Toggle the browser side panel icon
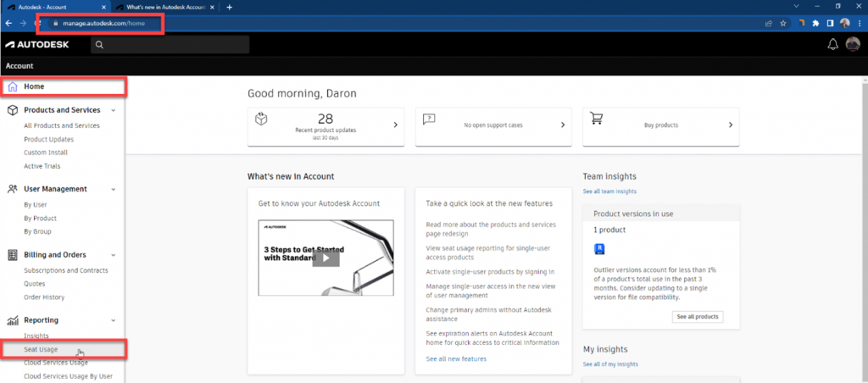Screen dimensions: 868x383 [x=830, y=23]
